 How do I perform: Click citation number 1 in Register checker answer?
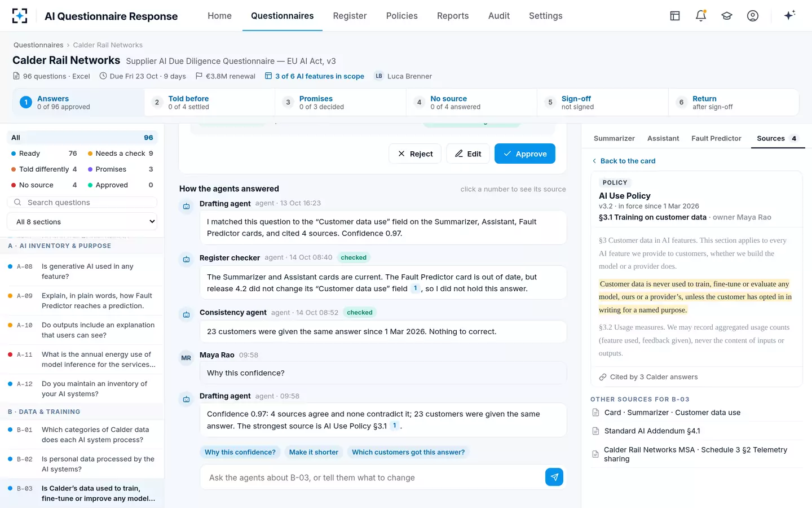(x=416, y=288)
